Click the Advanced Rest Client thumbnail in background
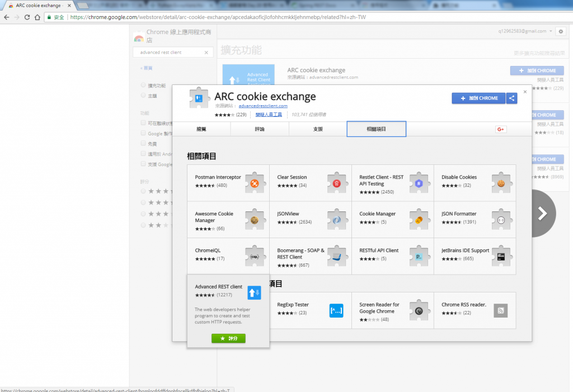 pos(248,74)
